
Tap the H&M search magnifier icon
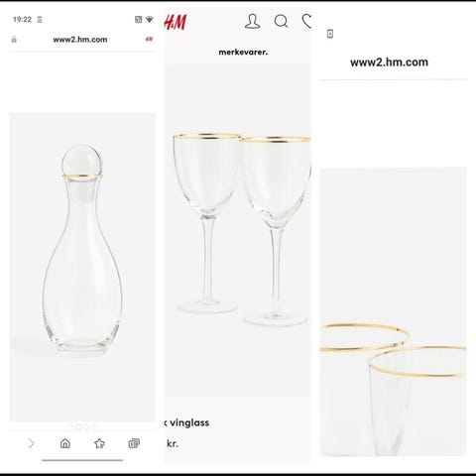pyautogui.click(x=281, y=22)
